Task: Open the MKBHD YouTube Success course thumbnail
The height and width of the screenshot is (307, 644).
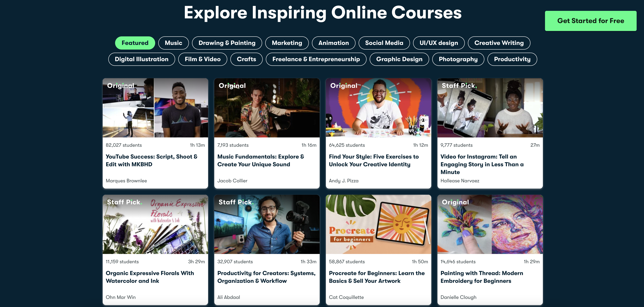Action: click(x=155, y=108)
